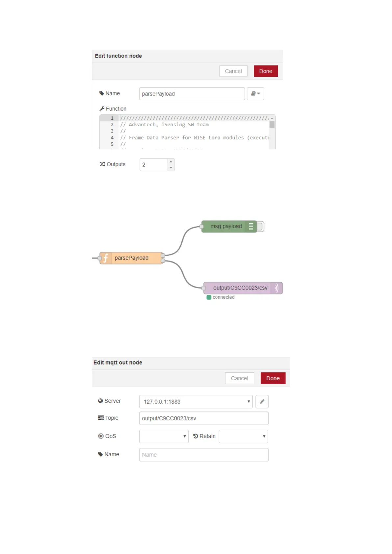
Task: Click the pencil icon to edit server
Action: 262,401
